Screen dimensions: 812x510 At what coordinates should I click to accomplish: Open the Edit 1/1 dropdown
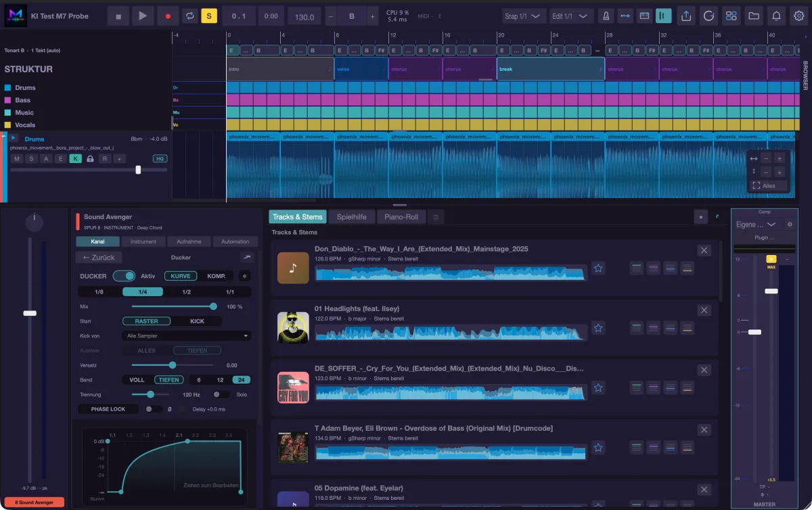tap(572, 16)
